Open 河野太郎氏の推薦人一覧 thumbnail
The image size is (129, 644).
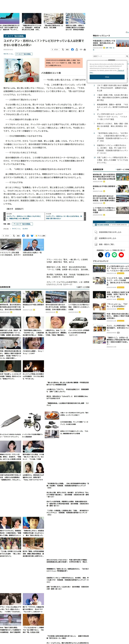tap(33, 245)
